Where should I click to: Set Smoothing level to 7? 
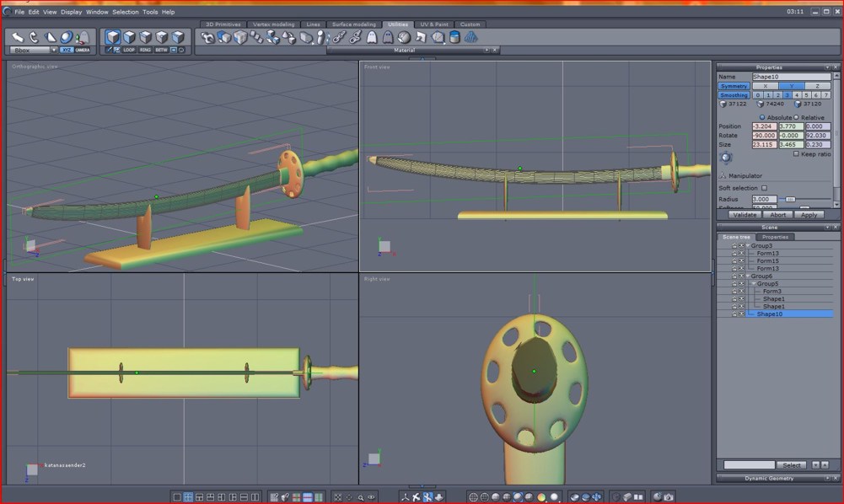point(825,95)
